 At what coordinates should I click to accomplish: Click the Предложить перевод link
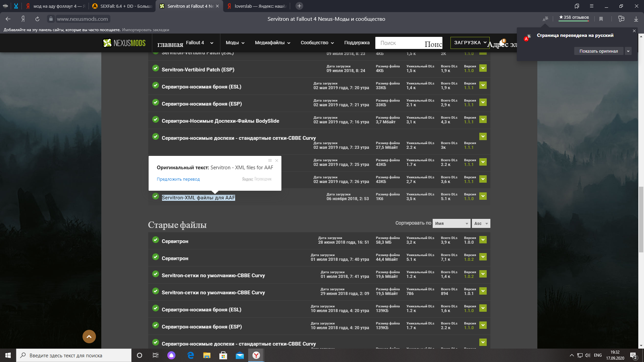178,179
